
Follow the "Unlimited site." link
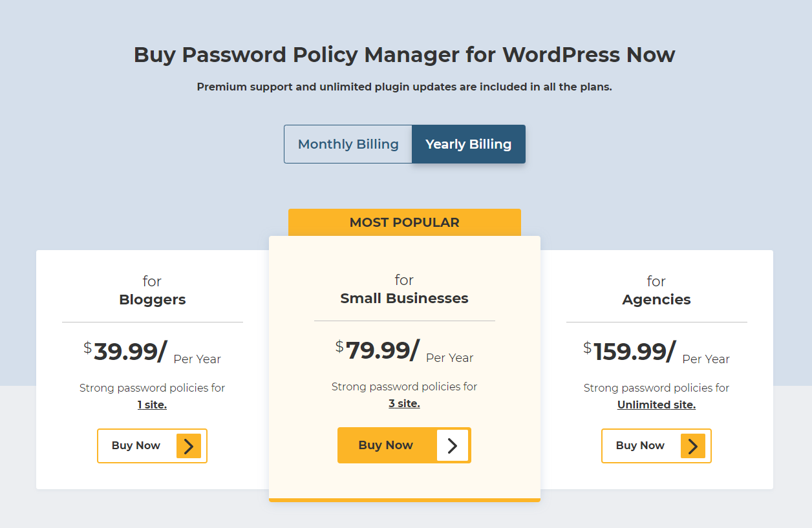coord(656,405)
